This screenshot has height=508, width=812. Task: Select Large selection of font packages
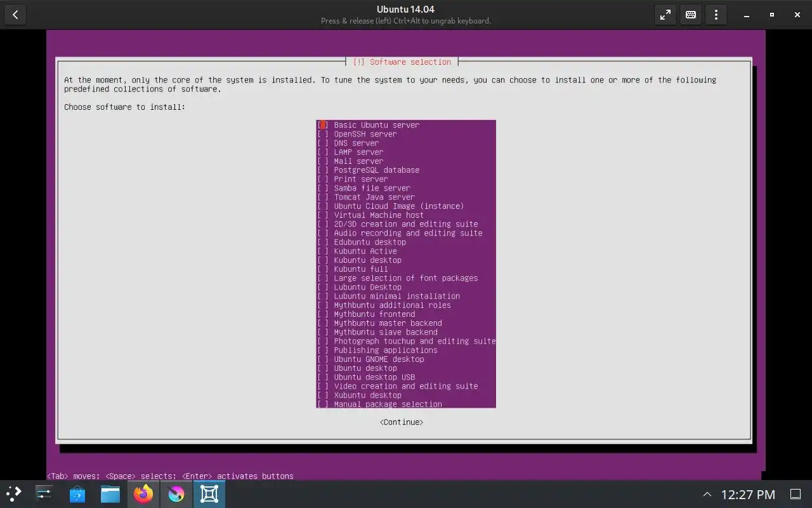[406, 278]
